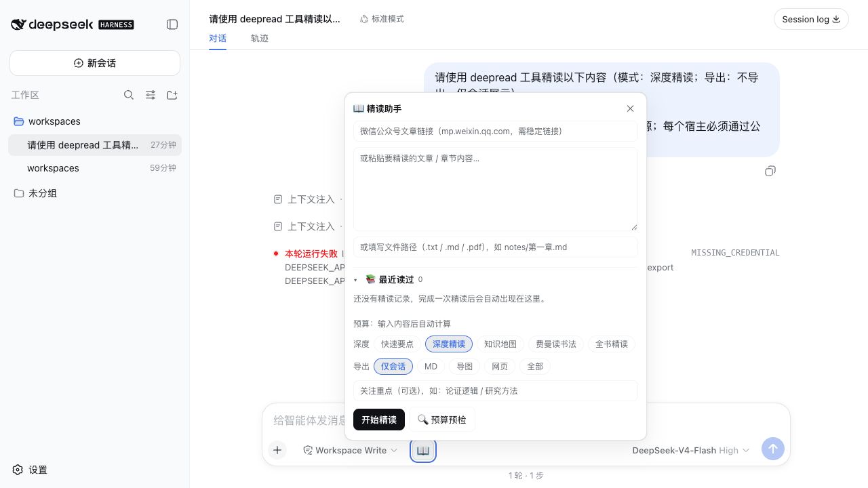Click the MISSING_CREDENTIAL error code
Viewport: 868px width, 488px height.
pos(735,253)
